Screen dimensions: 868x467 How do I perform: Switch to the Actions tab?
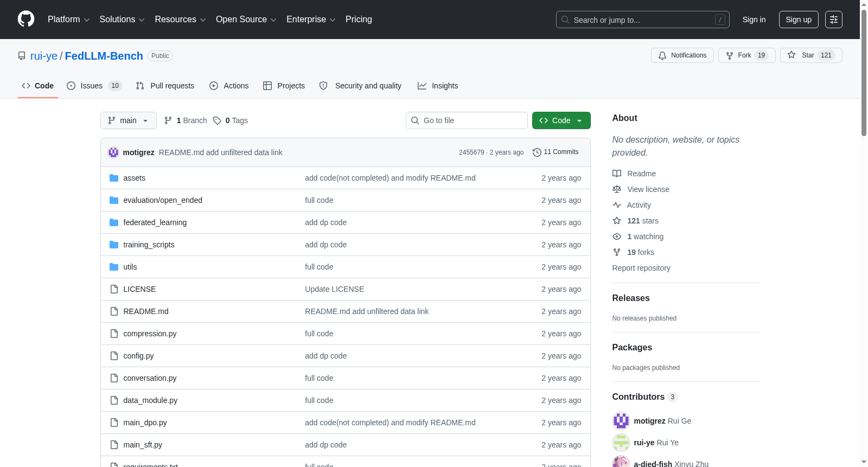click(229, 86)
